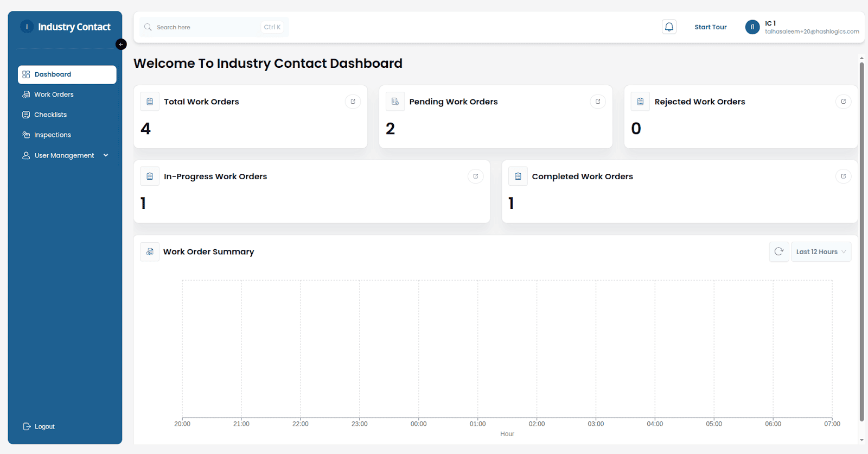Viewport: 868px width, 454px height.
Task: Click the Logout door icon
Action: [x=27, y=426]
